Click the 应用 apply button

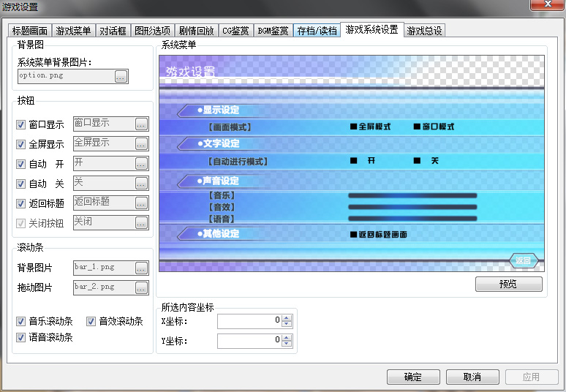[x=532, y=377]
